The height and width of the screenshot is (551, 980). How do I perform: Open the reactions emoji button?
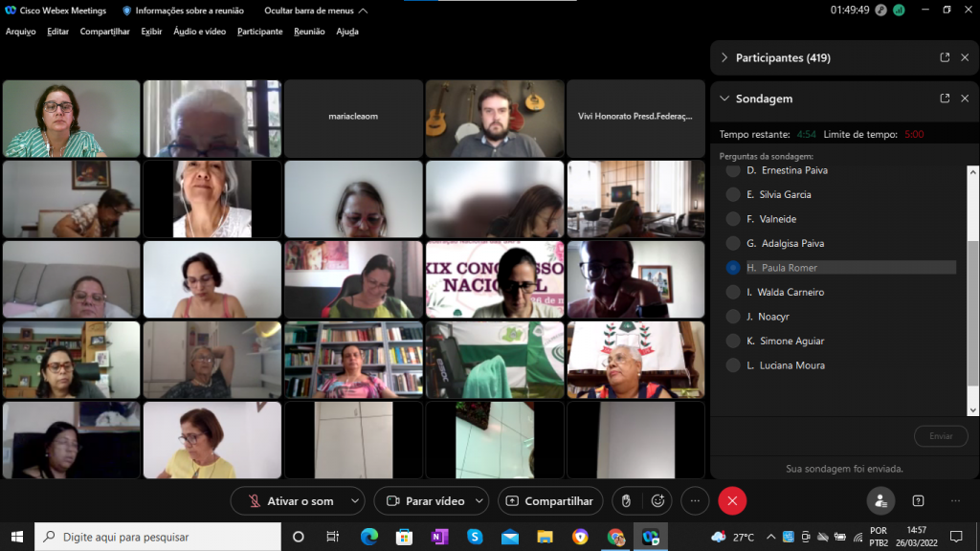click(x=657, y=500)
